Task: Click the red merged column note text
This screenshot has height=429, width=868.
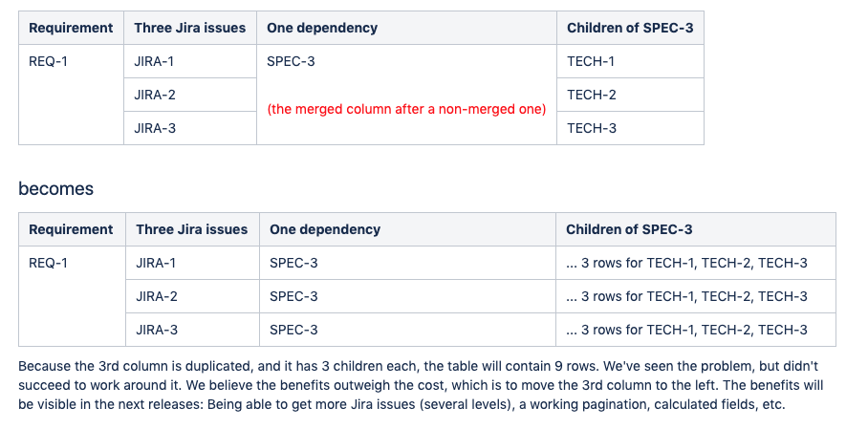Action: point(406,109)
